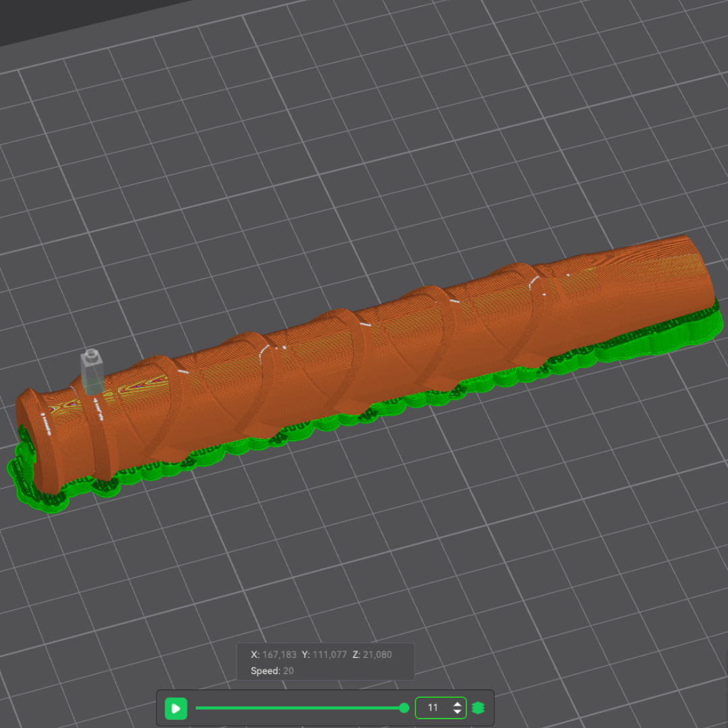728x728 pixels.
Task: Click the Speed: 20 readout
Action: (272, 671)
